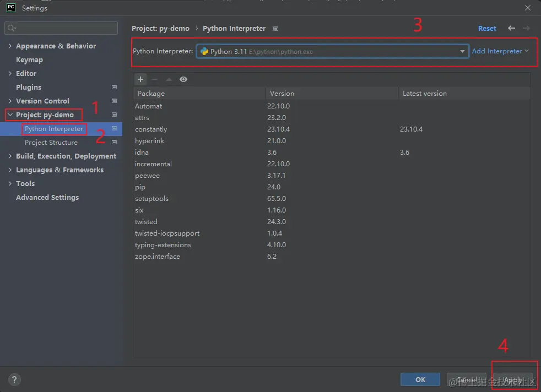Click the project-level icon beside Plugins
Image resolution: width=541 pixels, height=392 pixels.
[x=114, y=87]
